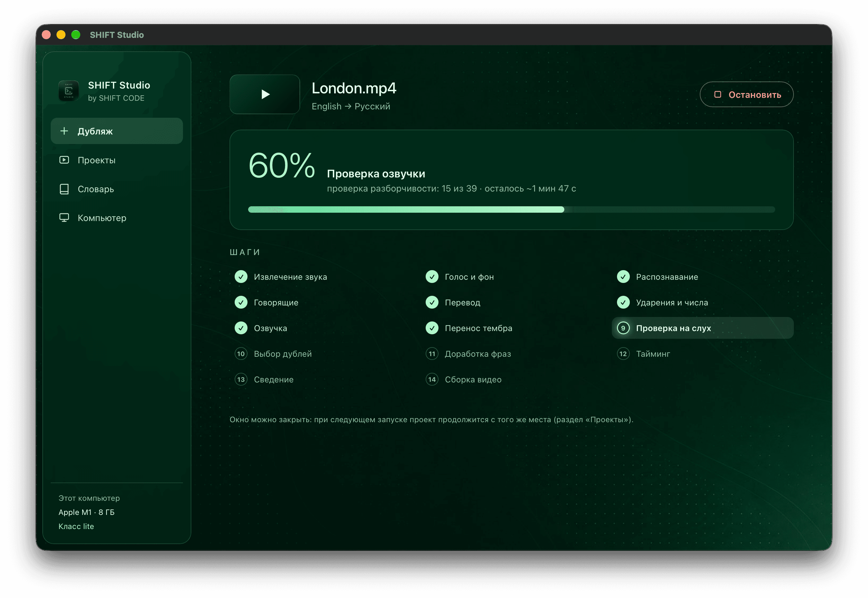Click step 10 number badge

pyautogui.click(x=241, y=354)
